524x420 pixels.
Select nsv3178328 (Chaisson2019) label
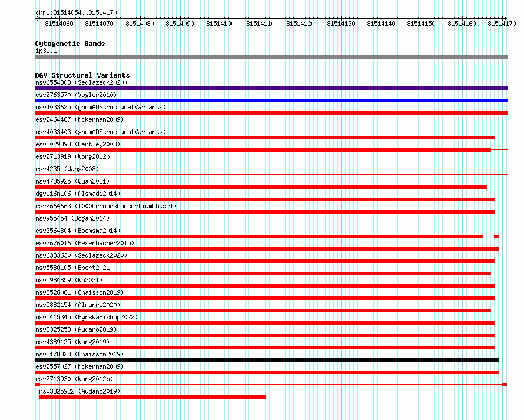(79, 354)
